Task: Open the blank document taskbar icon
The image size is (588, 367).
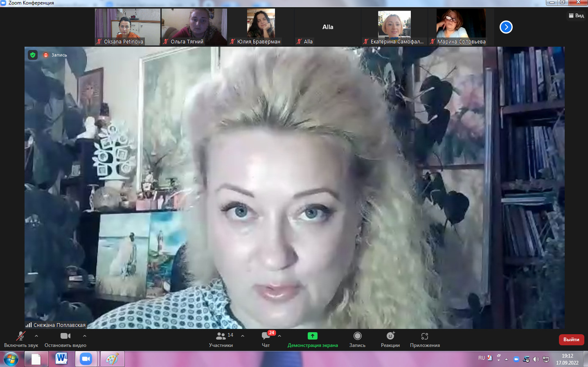Action: [36, 359]
